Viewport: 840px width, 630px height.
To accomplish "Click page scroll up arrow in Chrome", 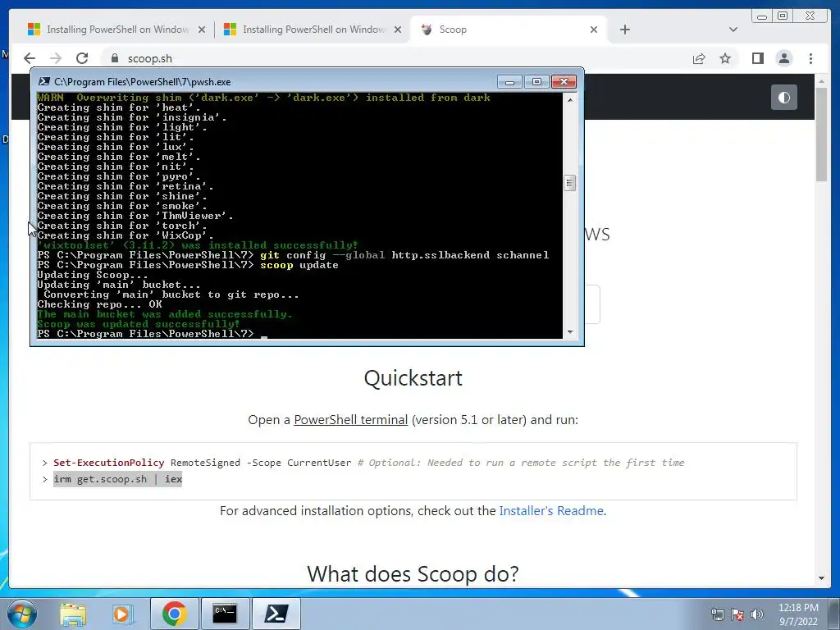I will coord(821,81).
